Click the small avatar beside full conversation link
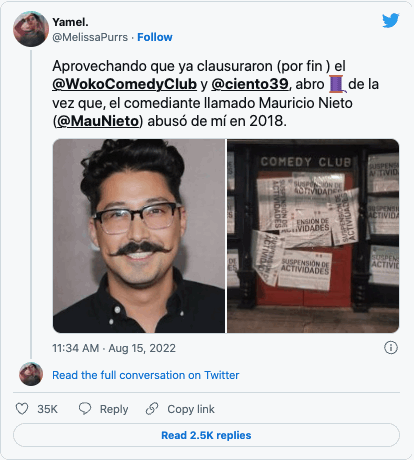Screen dimensions: 414x460 tap(31, 374)
